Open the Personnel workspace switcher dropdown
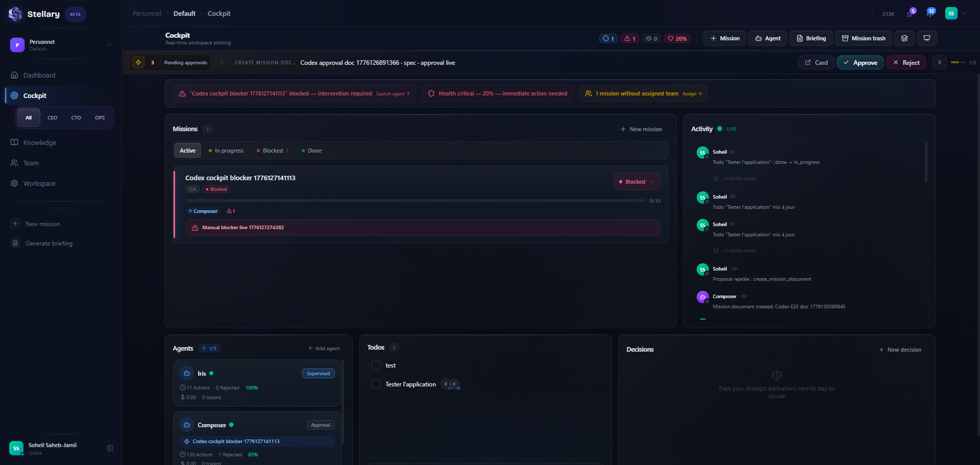The width and height of the screenshot is (980, 465). click(61, 45)
